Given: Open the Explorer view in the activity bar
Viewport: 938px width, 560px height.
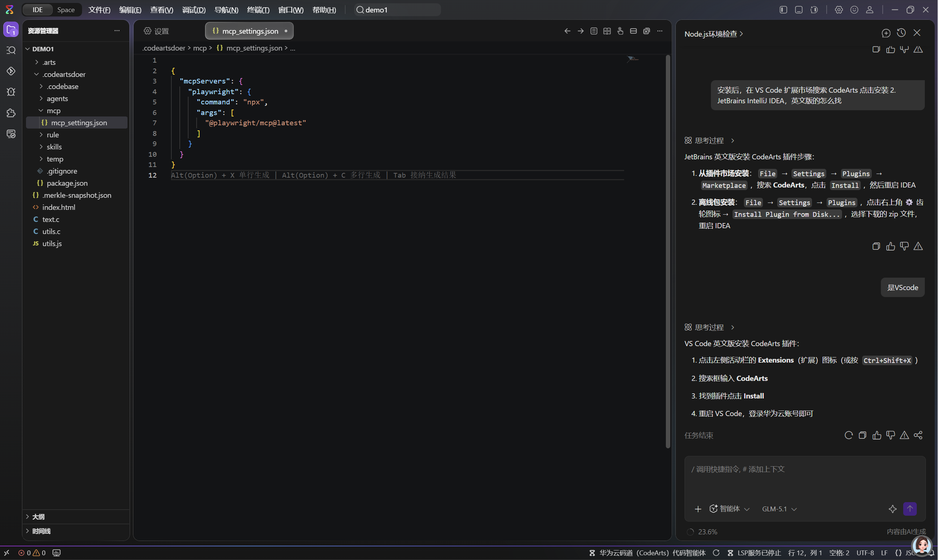Looking at the screenshot, I should pyautogui.click(x=11, y=29).
